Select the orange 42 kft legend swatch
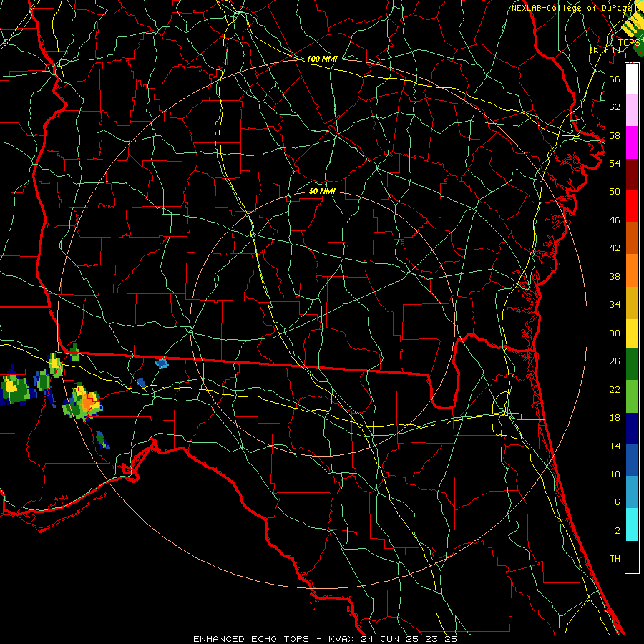 pyautogui.click(x=632, y=270)
